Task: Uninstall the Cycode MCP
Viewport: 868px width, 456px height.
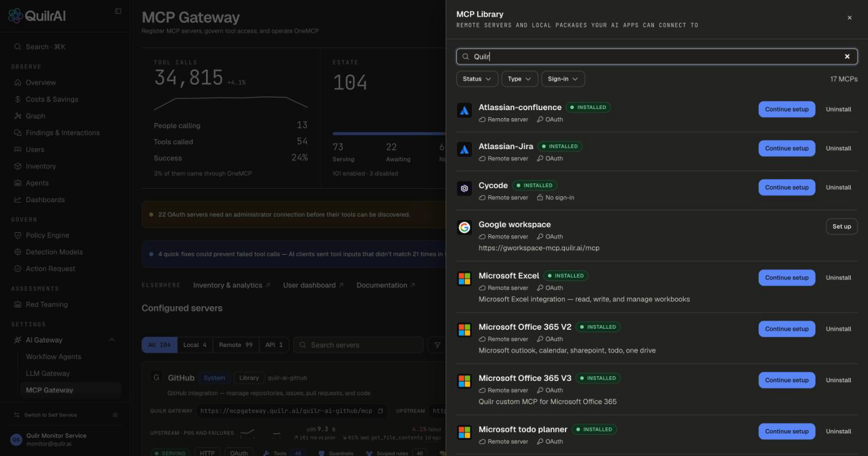Action: pyautogui.click(x=838, y=187)
